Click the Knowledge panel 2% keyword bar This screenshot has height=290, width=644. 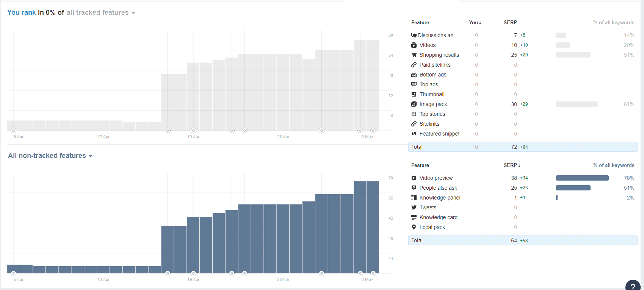click(557, 198)
